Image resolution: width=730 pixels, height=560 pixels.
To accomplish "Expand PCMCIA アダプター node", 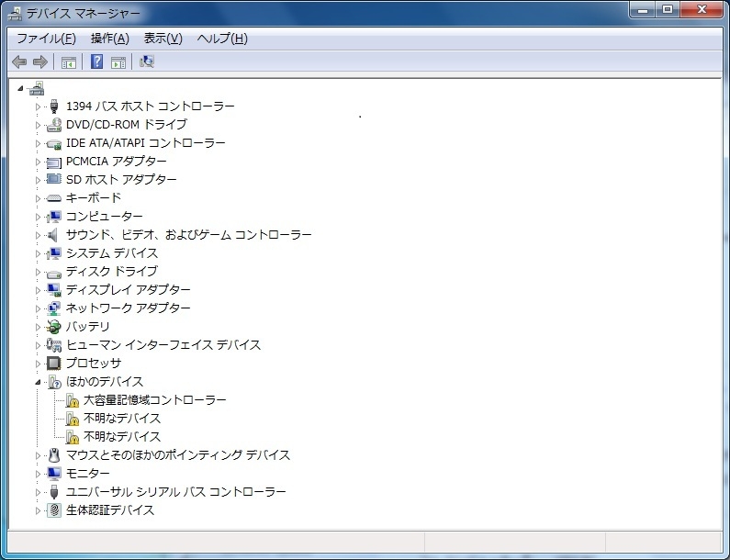I will pos(39,162).
